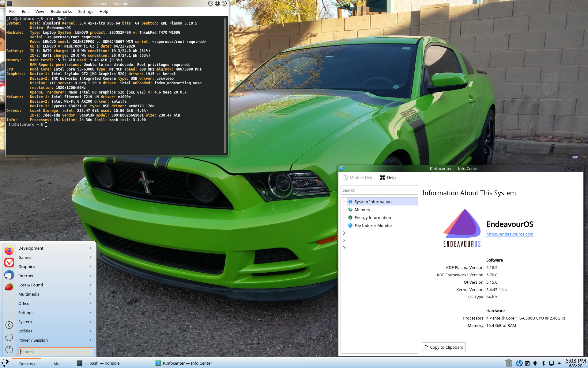
Task: Open the clipboard tray icon
Action: click(527, 363)
